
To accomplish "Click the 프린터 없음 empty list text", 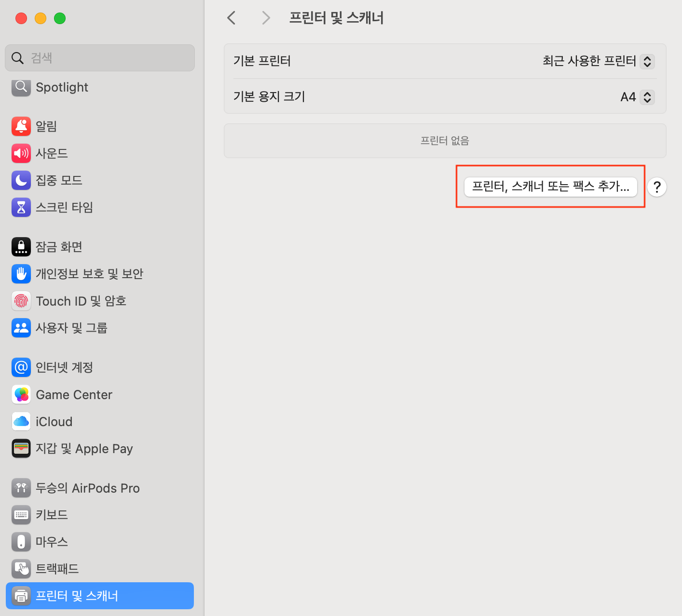I will coord(445,141).
